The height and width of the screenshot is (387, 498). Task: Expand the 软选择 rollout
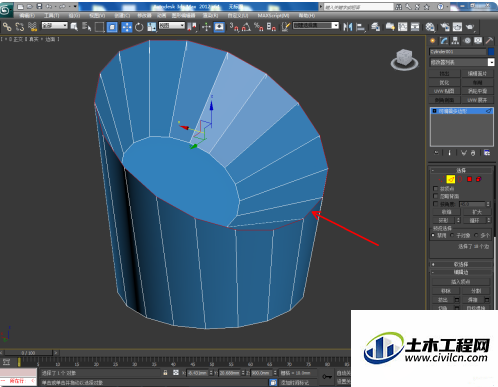tap(461, 264)
